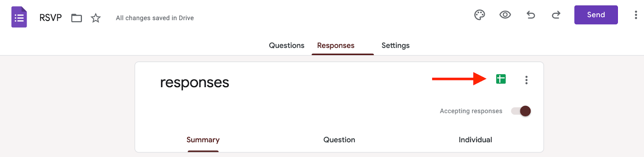Show Individual responses
The image size is (644, 157).
click(475, 140)
